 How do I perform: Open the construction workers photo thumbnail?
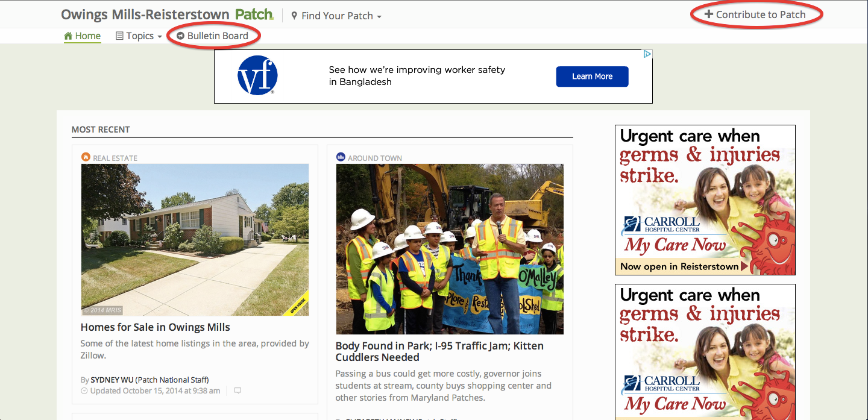click(450, 249)
